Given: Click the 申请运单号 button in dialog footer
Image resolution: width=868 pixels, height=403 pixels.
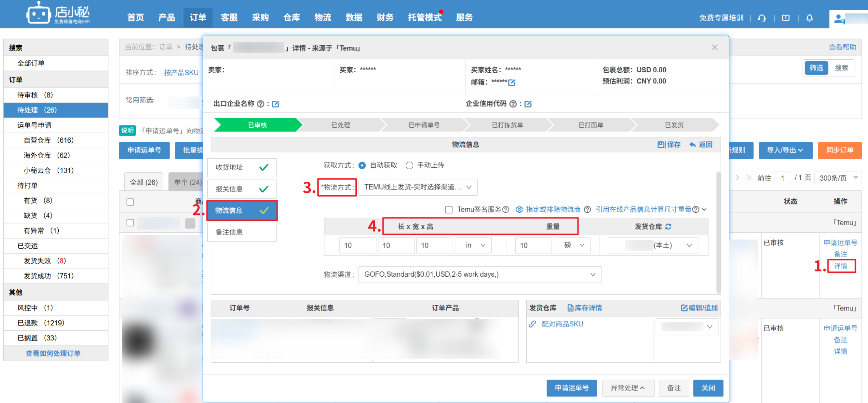Looking at the screenshot, I should point(571,388).
